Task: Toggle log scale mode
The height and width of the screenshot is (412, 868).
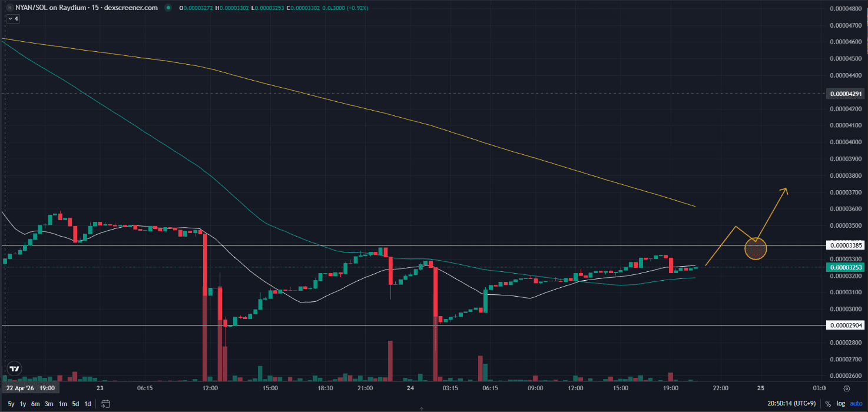Action: (x=840, y=404)
